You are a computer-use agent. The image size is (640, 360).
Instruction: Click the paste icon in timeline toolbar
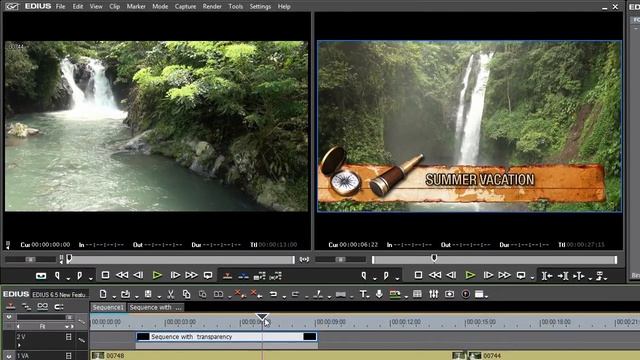[x=202, y=294]
